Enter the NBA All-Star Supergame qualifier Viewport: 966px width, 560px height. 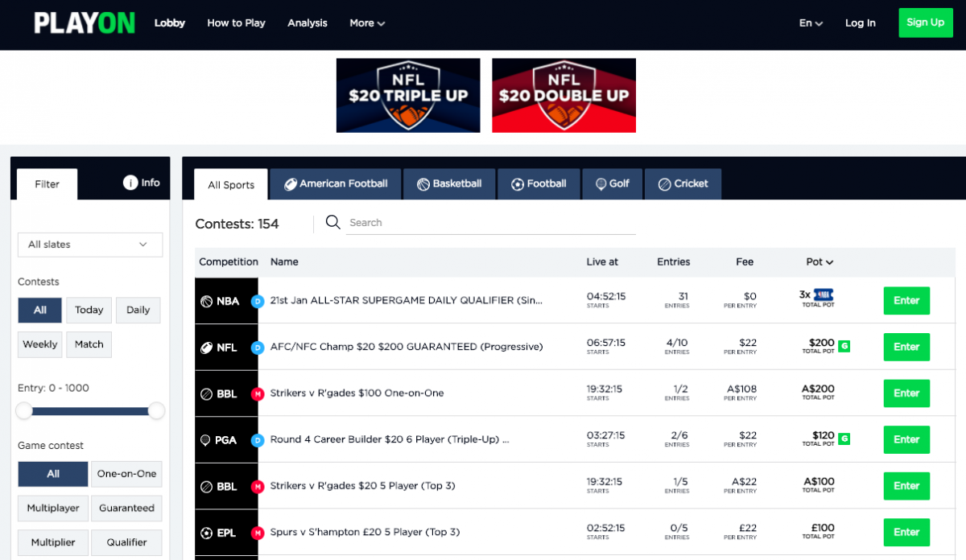[x=906, y=301]
